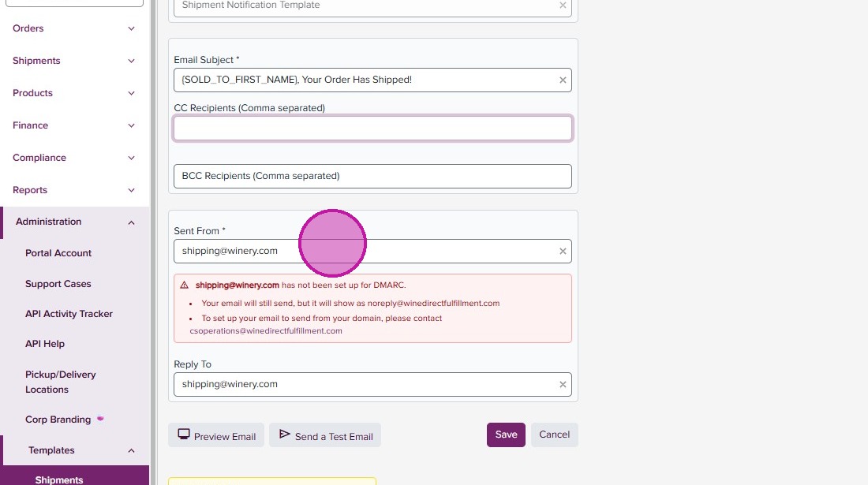This screenshot has width=868, height=485.
Task: Expand the Finance menu
Action: (x=131, y=125)
